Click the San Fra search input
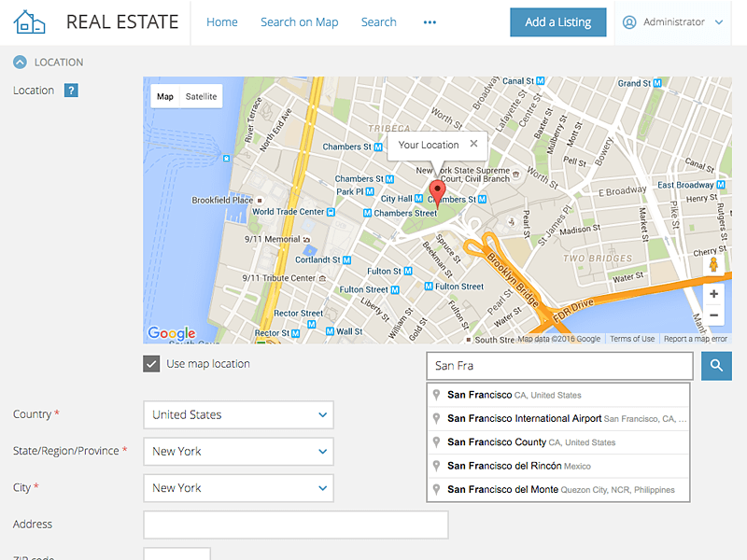Viewport: 747px width, 560px height. click(559, 366)
